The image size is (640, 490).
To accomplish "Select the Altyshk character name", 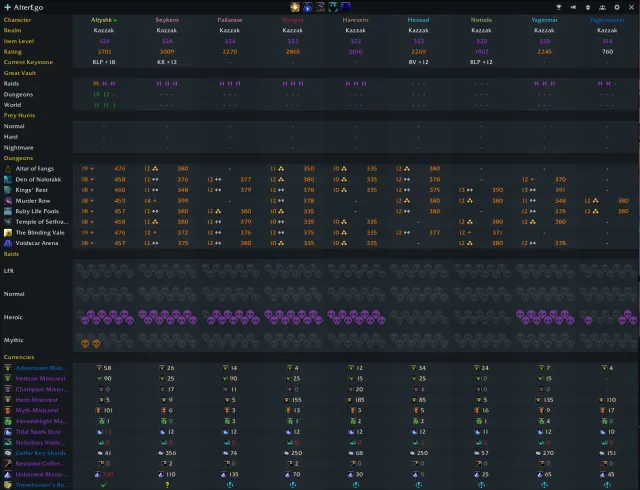I will (101, 20).
